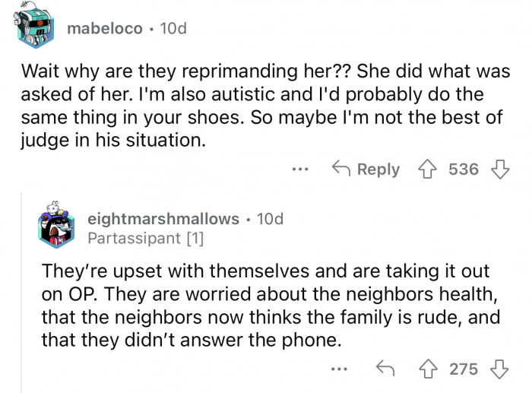Click the 10d timestamp on mabeloco's comment
Screen dimensions: 532x393
click(x=173, y=28)
